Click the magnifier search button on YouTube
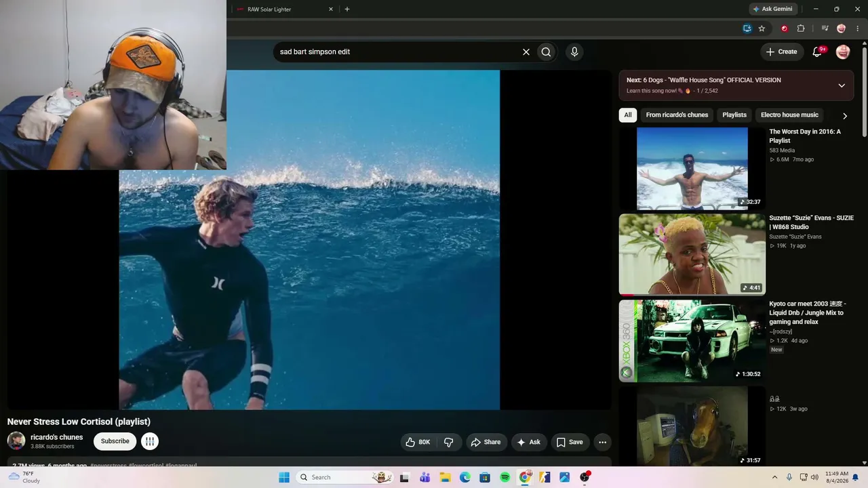Viewport: 868px width, 488px height. pos(546,52)
